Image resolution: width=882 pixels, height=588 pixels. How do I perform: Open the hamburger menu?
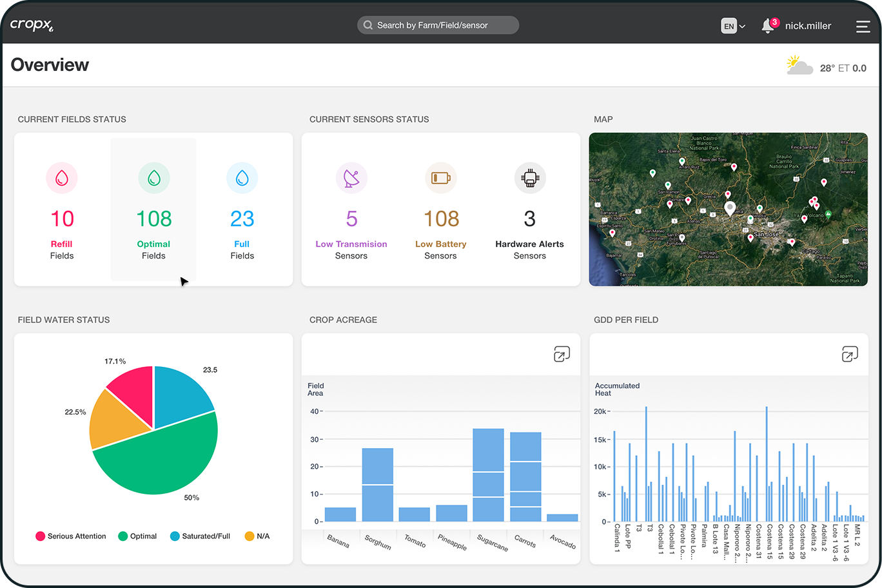[863, 26]
